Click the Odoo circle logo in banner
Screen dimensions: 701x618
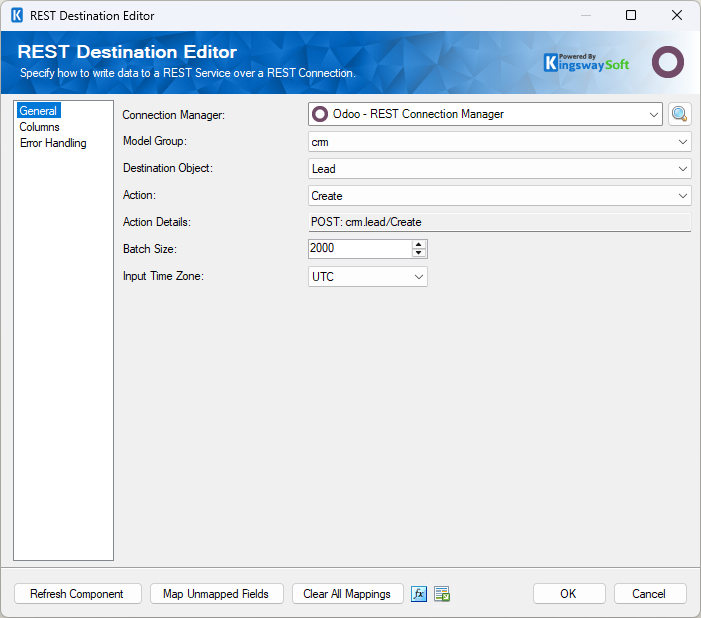tap(667, 62)
